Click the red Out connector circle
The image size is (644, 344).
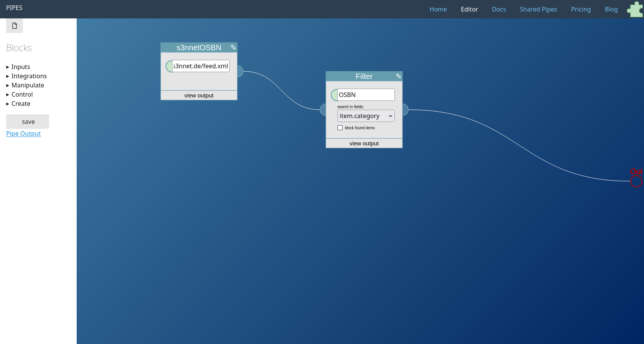pyautogui.click(x=636, y=181)
